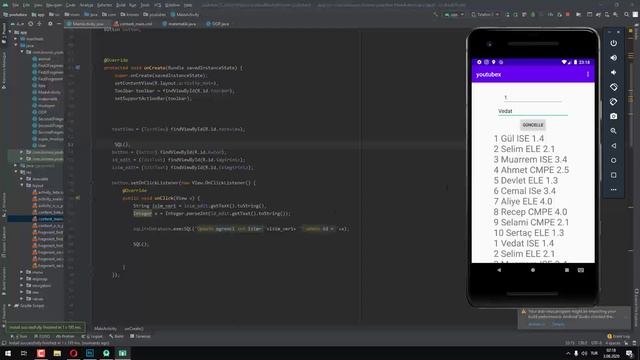Screen dimensions: 640x360
Task: Open the Terminal tool window
Action: click(x=140, y=336)
